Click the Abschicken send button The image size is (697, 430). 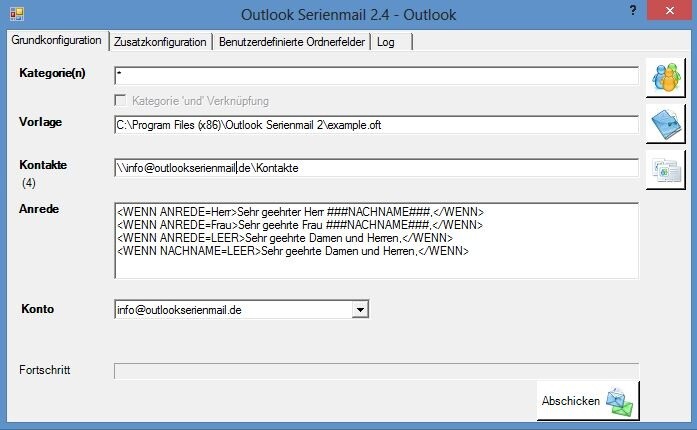click(x=588, y=401)
